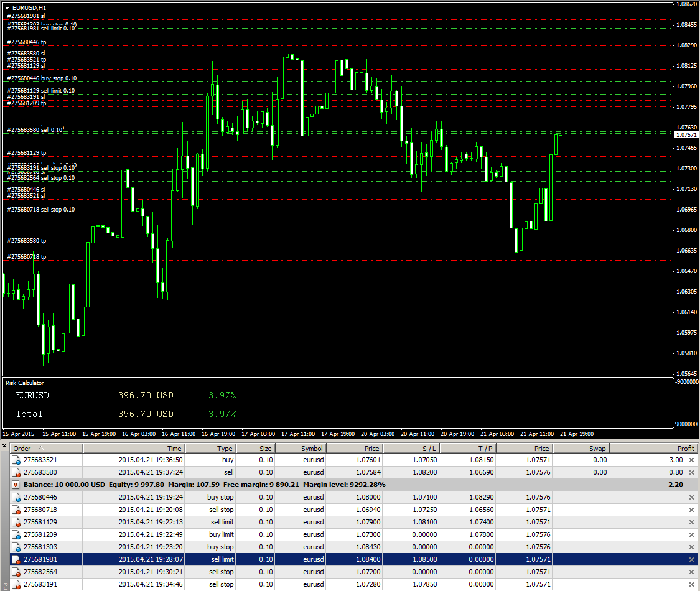This screenshot has width=700, height=591.
Task: Click the balance row icon
Action: (x=16, y=485)
